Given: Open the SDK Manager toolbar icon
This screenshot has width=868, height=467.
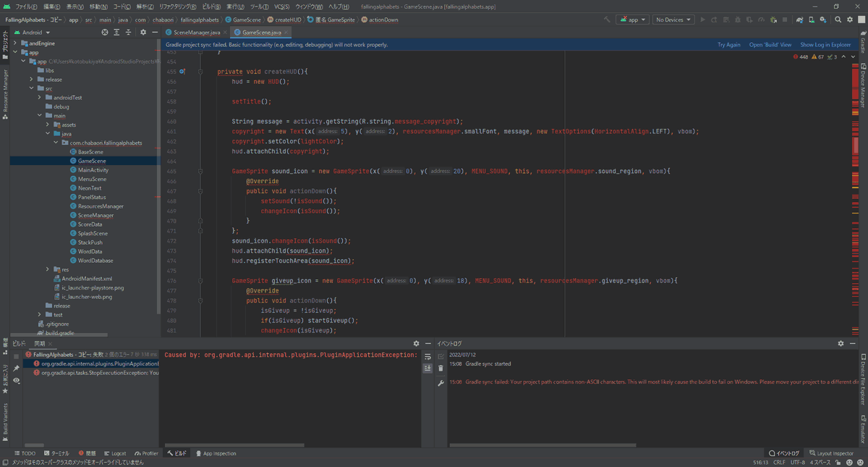Looking at the screenshot, I should (x=823, y=20).
